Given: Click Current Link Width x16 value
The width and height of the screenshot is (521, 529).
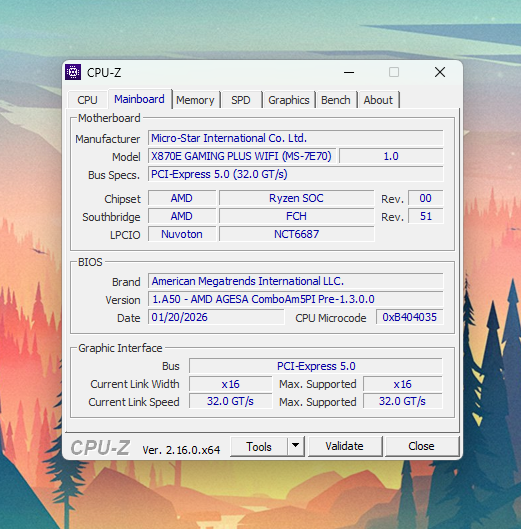Looking at the screenshot, I should tap(230, 384).
